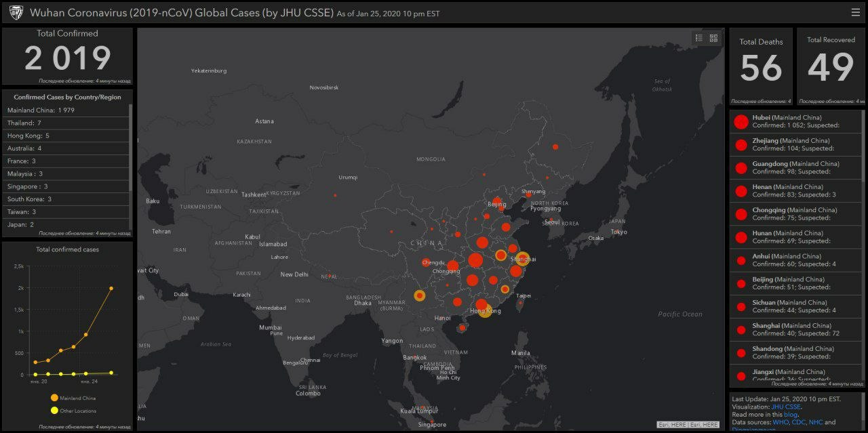Screen dimensions: 868x433
Task: Click the first Mainland China chart data point
Action: tap(35, 362)
